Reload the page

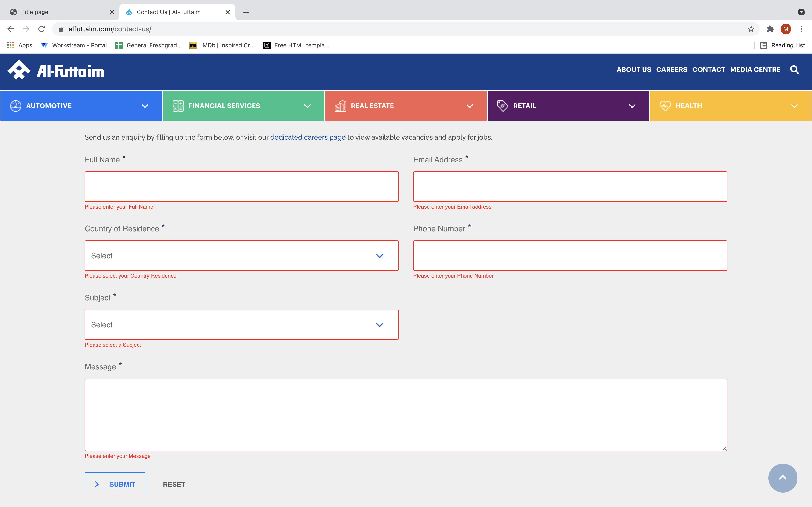click(42, 29)
